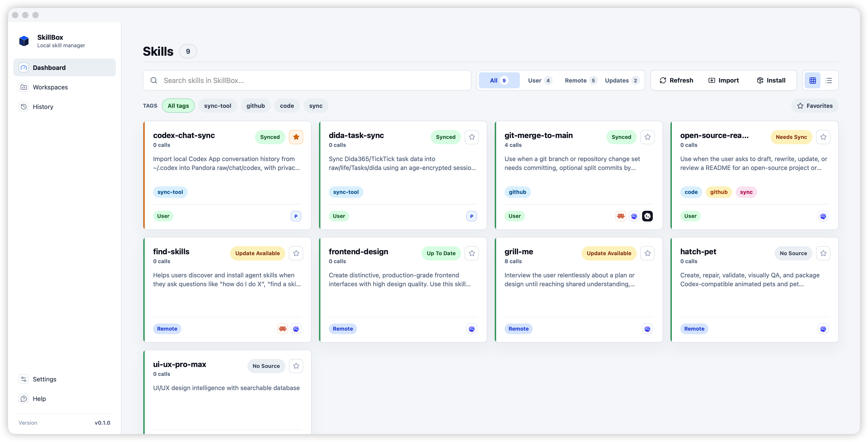Click the pink sync tag on open-source-rea... card
Viewport: 868px width, 442px height.
point(746,192)
